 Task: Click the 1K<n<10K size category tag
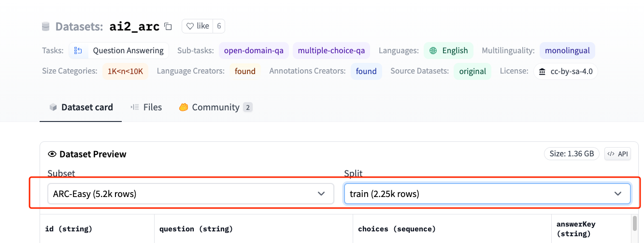coord(126,71)
